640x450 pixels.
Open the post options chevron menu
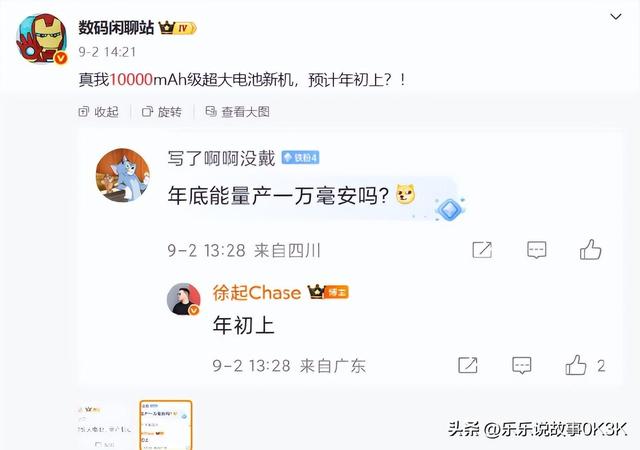coord(616,16)
